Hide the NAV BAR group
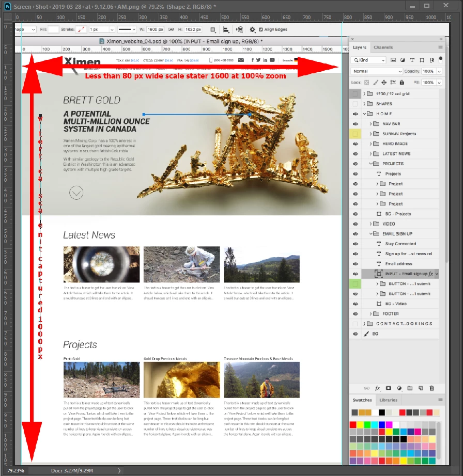Image resolution: width=463 pixels, height=476 pixels. coord(355,124)
